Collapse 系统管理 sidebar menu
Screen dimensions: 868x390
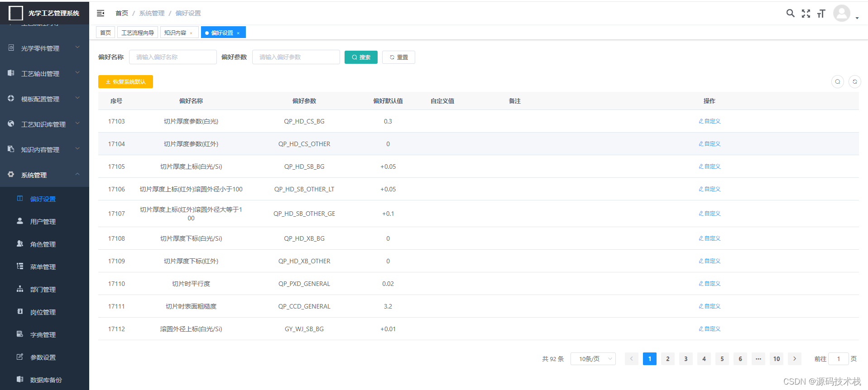tap(44, 175)
